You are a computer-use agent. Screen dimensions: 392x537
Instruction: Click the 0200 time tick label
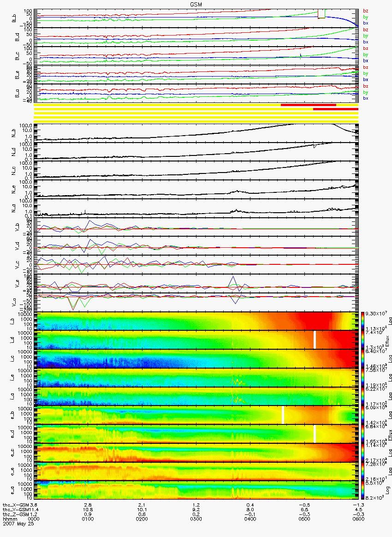142,519
